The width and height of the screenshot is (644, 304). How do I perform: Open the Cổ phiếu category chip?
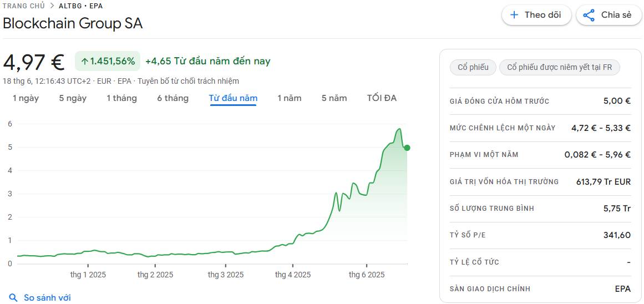473,67
